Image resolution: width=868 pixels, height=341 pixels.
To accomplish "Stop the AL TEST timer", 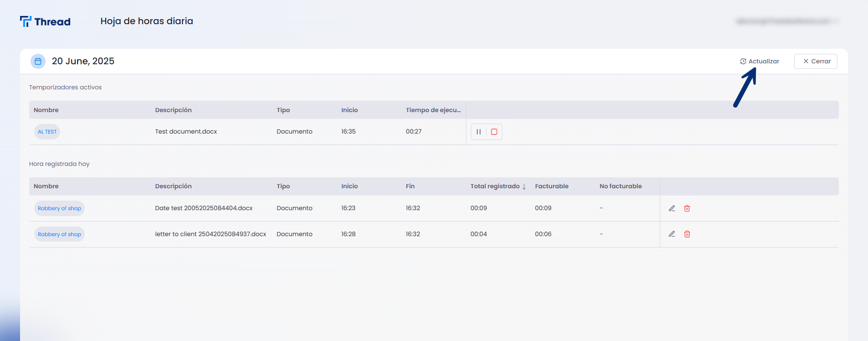I will [494, 132].
